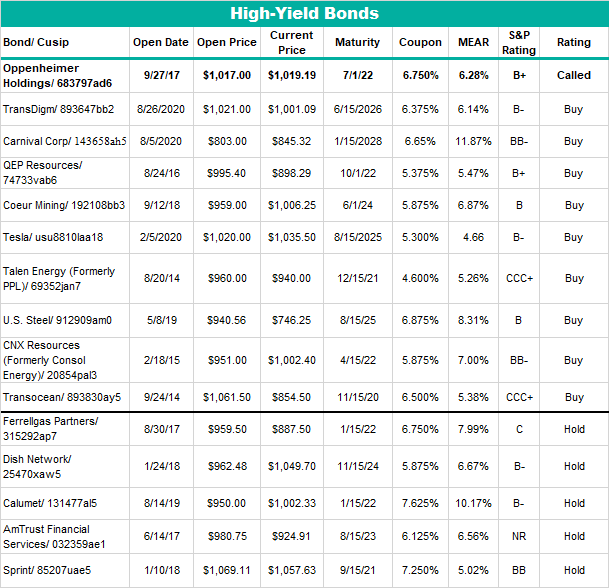The height and width of the screenshot is (588, 609).
Task: Select the Bond/ Cusip column header
Action: coord(36,42)
